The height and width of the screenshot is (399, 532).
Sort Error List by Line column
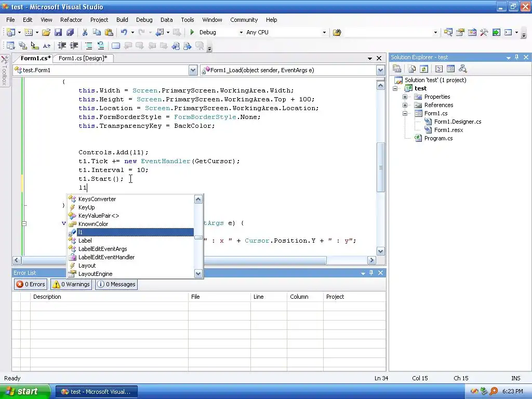[x=269, y=297]
